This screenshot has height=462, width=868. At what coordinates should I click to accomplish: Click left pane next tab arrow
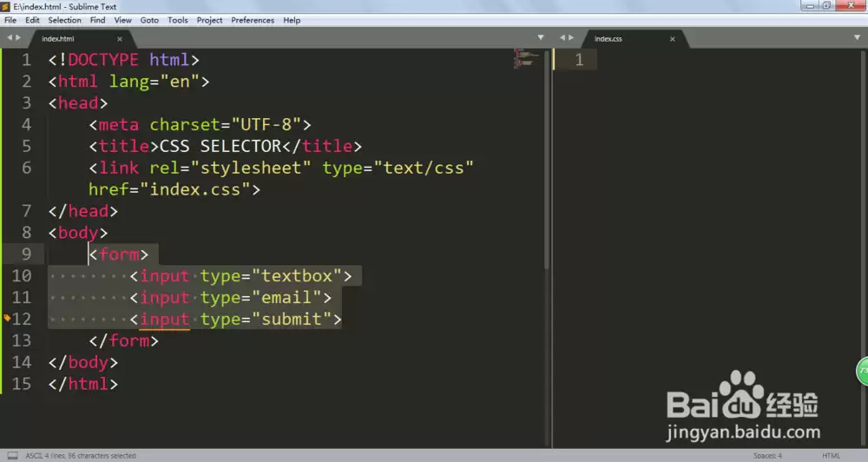(18, 37)
